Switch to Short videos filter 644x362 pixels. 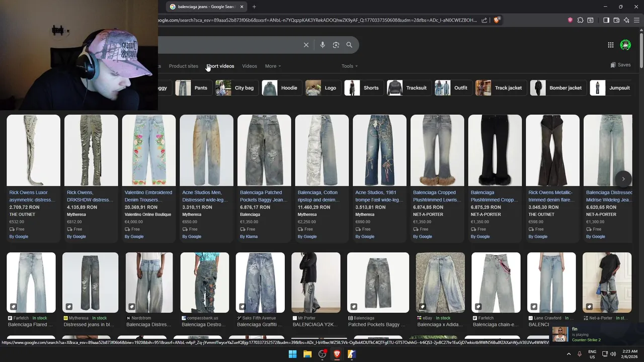pos(220,66)
